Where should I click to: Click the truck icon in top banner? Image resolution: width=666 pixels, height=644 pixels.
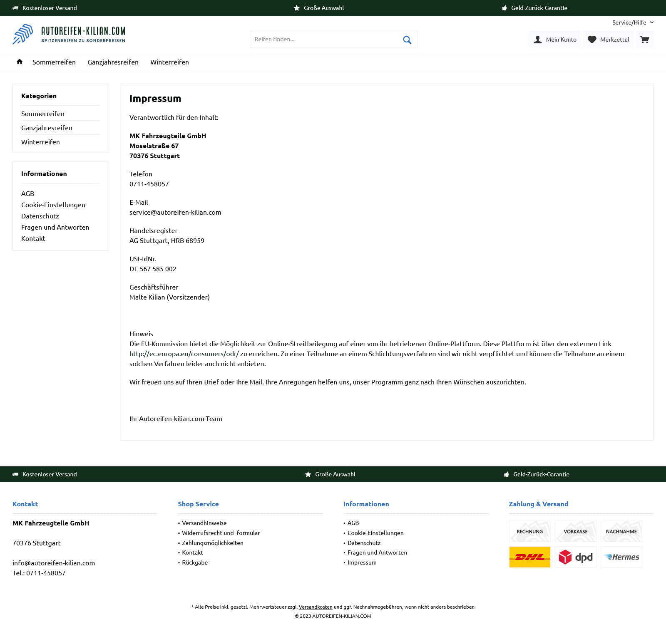(x=15, y=8)
